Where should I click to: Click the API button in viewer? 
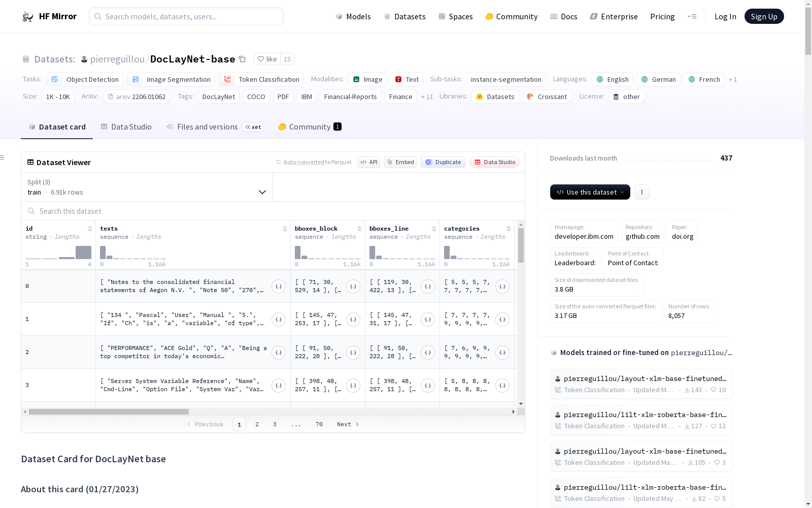coord(369,162)
